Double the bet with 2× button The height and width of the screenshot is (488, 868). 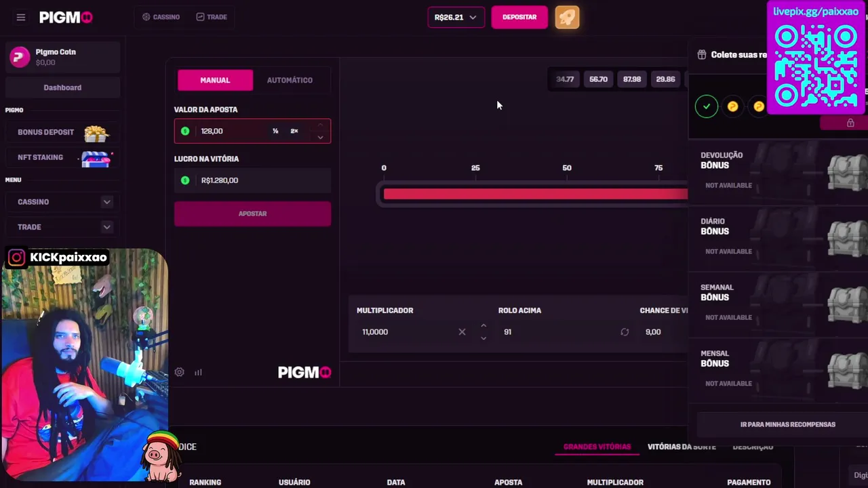pyautogui.click(x=294, y=131)
